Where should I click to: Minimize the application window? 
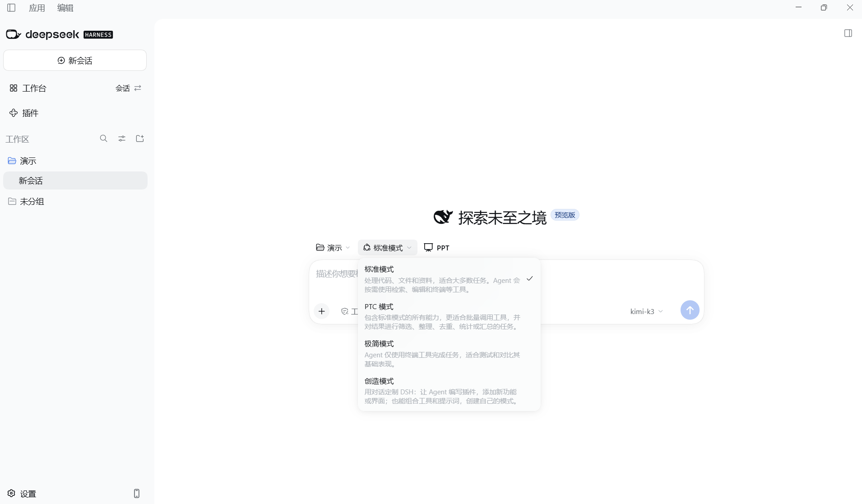tap(798, 8)
